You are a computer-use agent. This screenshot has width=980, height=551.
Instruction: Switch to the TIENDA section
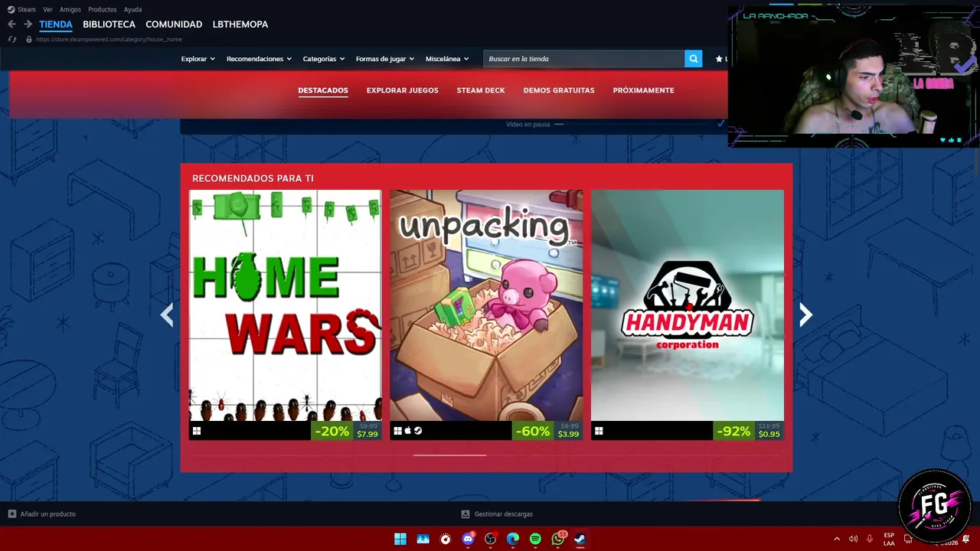point(56,24)
